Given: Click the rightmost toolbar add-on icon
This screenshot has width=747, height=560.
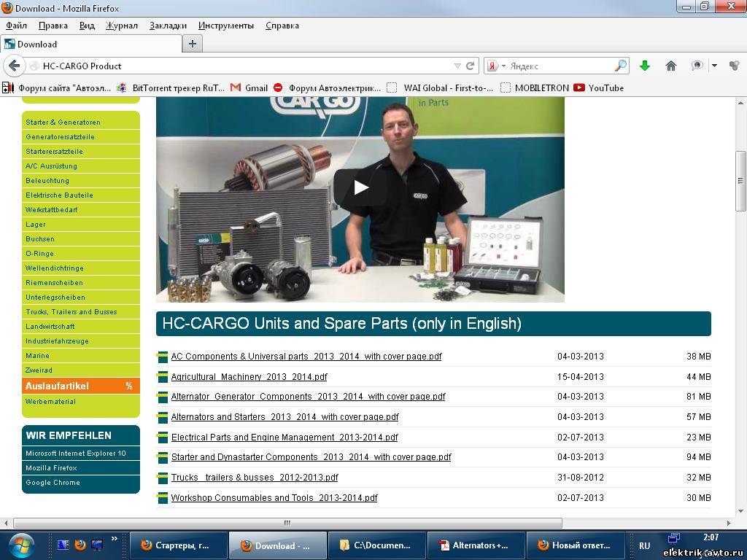Looking at the screenshot, I should [735, 66].
